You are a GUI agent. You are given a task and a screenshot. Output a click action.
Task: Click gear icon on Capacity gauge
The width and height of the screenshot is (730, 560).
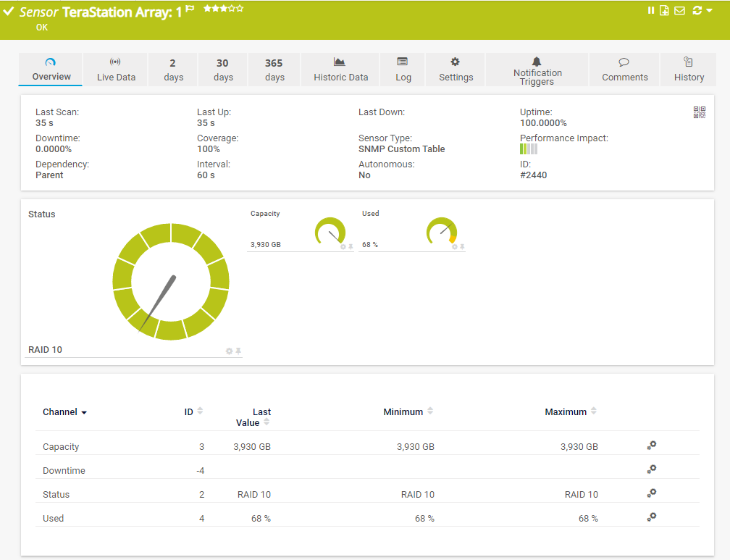(343, 247)
